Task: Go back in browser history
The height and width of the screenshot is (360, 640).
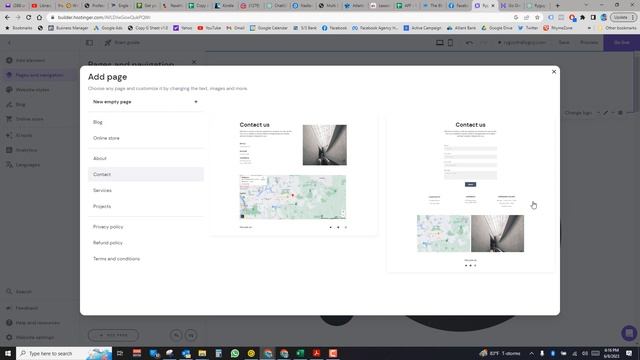Action: pyautogui.click(x=7, y=18)
